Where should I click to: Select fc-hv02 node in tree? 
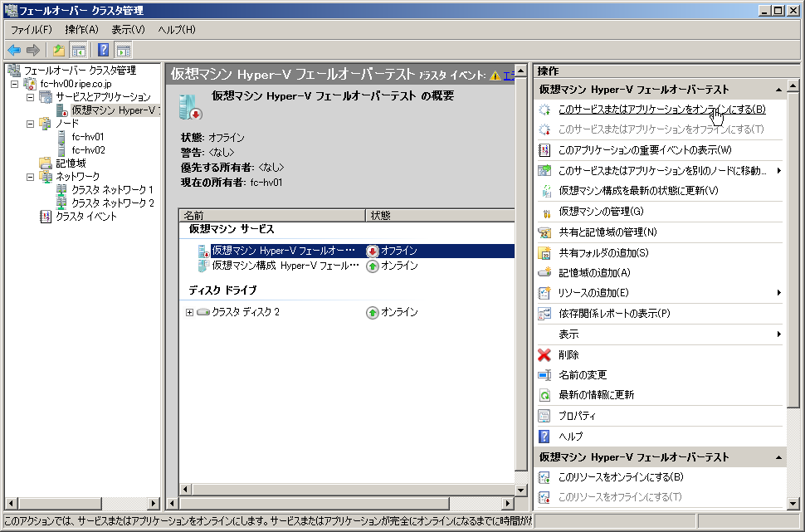click(88, 150)
